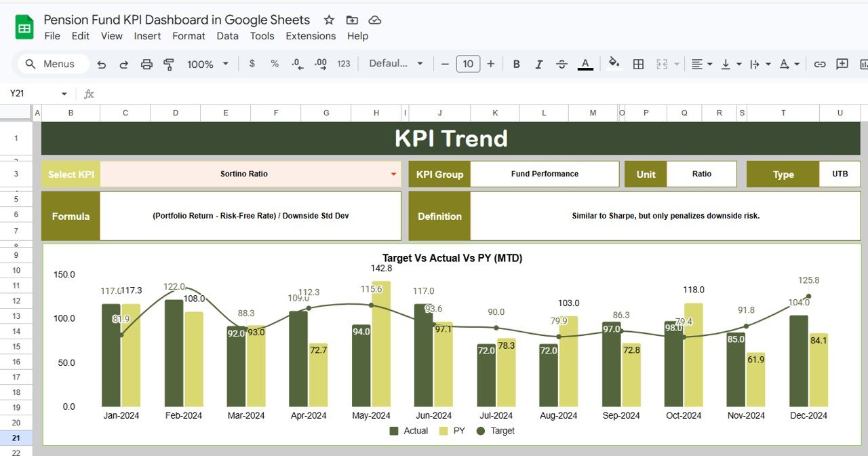Apply currency format to the selection
Image resolution: width=868 pixels, height=456 pixels.
point(252,64)
